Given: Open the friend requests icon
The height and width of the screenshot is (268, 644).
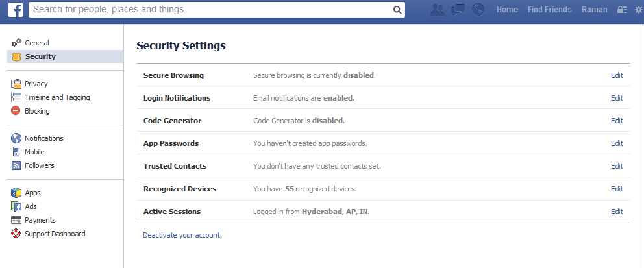Looking at the screenshot, I should pos(438,10).
